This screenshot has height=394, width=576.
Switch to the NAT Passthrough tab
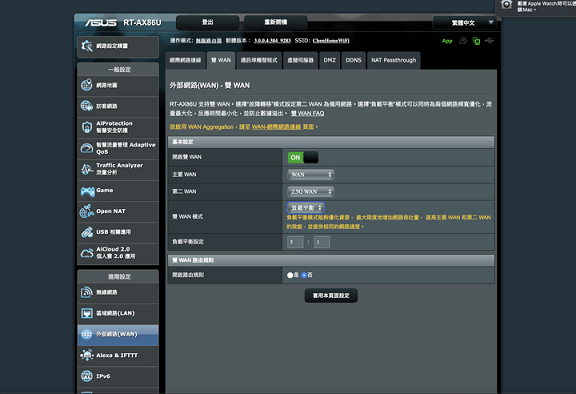(393, 60)
